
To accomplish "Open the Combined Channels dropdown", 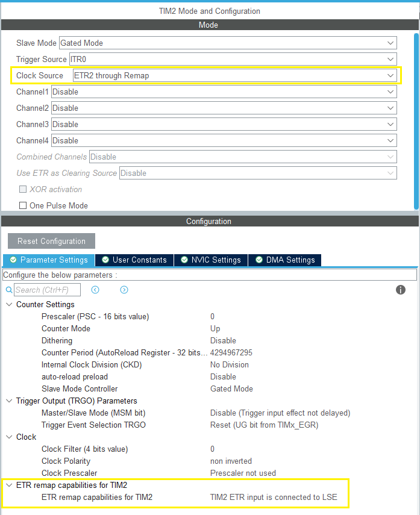I will click(x=243, y=157).
